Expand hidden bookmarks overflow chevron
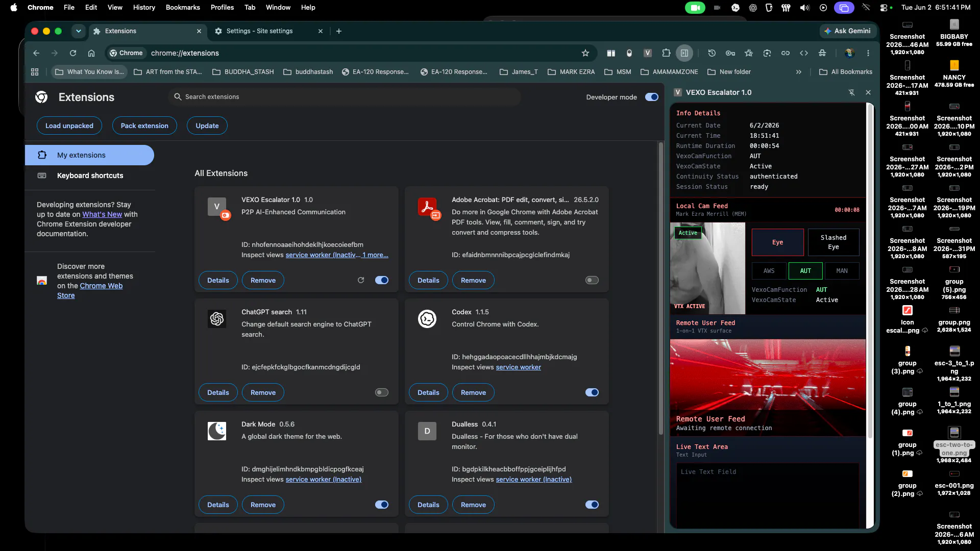980x551 pixels. [x=799, y=72]
